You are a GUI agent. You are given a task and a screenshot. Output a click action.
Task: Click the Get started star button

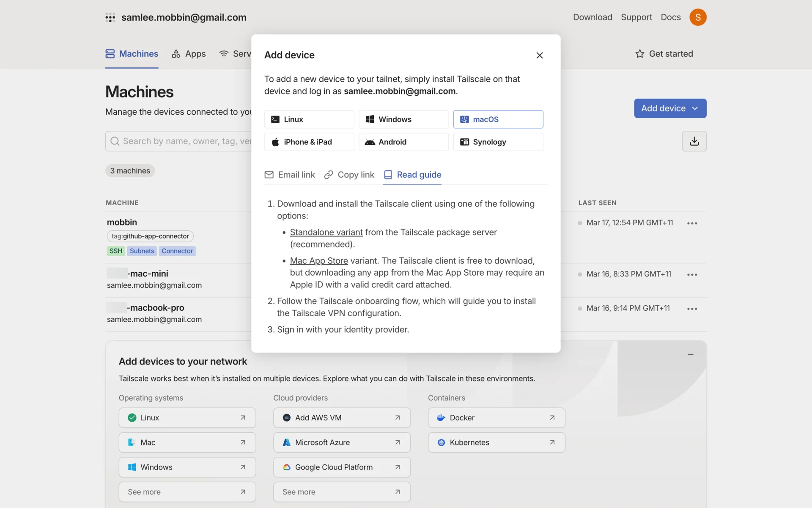pos(664,54)
